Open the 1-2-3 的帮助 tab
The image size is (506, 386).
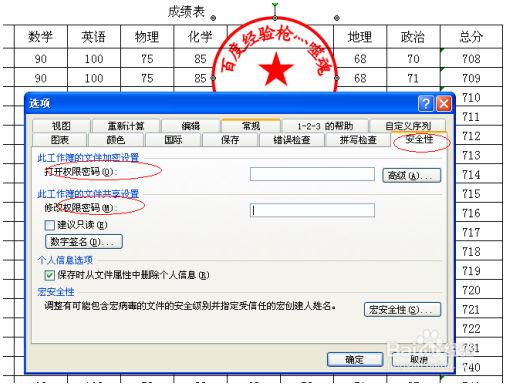[325, 126]
